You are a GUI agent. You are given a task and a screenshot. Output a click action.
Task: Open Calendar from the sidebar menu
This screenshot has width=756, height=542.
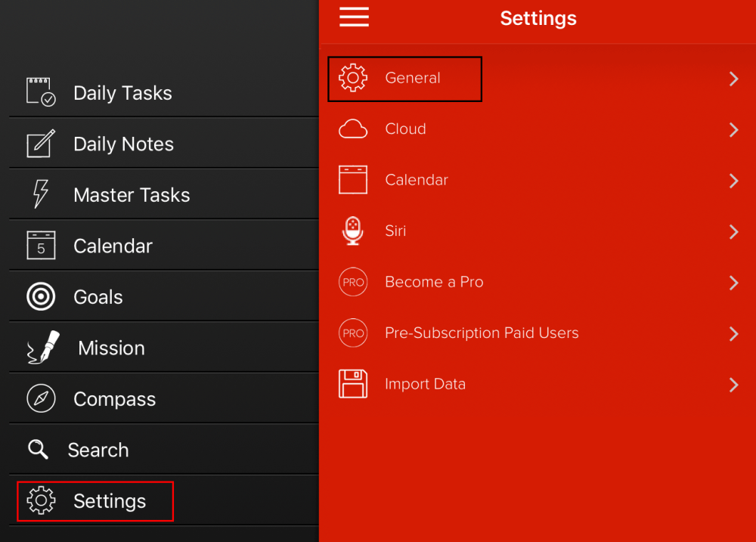coord(113,246)
